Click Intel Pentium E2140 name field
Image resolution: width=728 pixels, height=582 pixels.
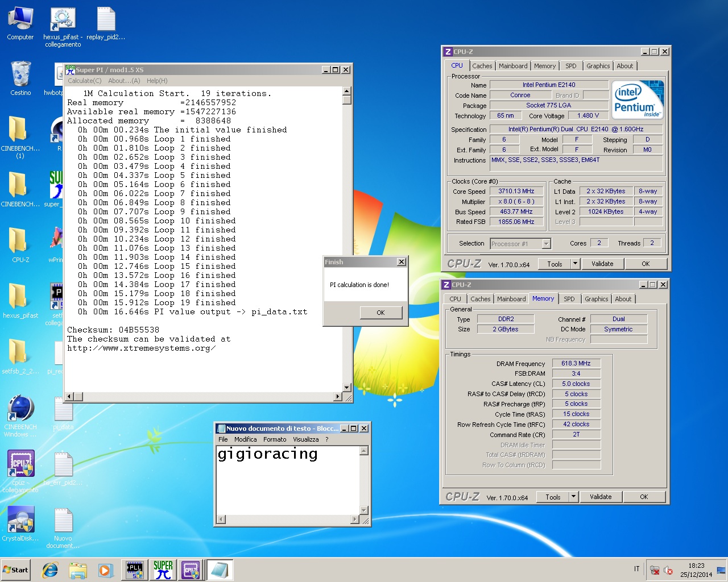pos(549,85)
